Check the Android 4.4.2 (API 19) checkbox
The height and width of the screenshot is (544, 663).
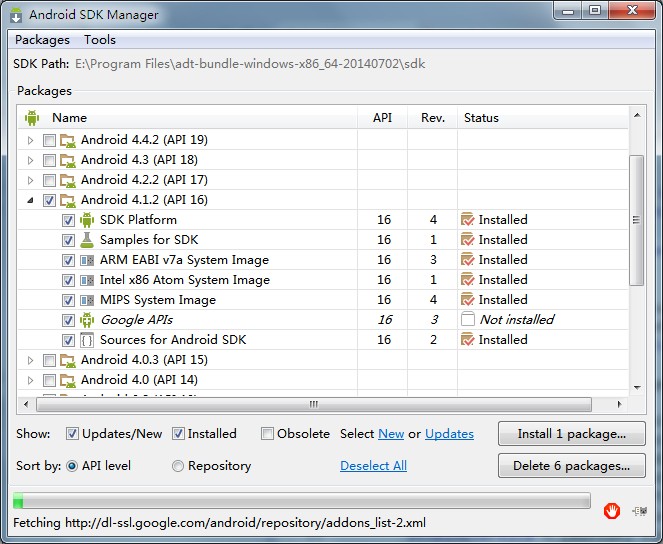[x=49, y=140]
